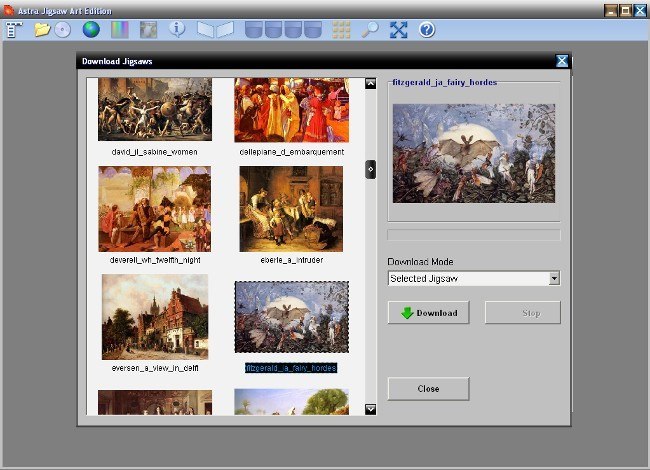The image size is (650, 470).
Task: Click the scrollbar thumb handle
Action: [371, 170]
